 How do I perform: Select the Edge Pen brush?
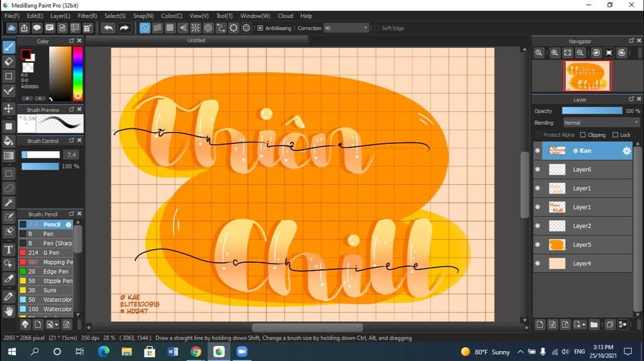(46, 272)
